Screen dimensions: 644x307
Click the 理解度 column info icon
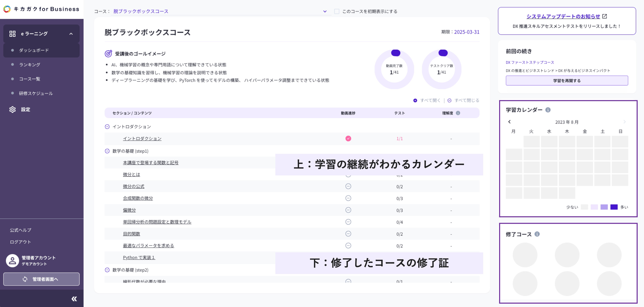(x=458, y=113)
